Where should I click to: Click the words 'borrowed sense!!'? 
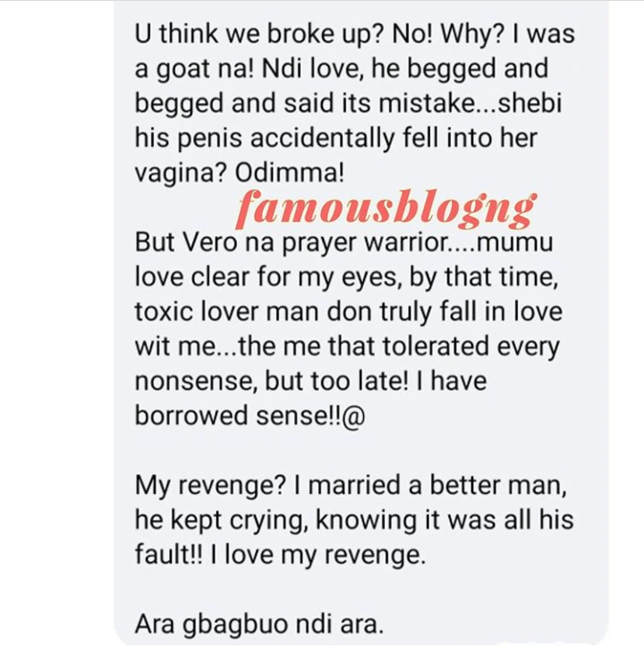click(x=237, y=415)
